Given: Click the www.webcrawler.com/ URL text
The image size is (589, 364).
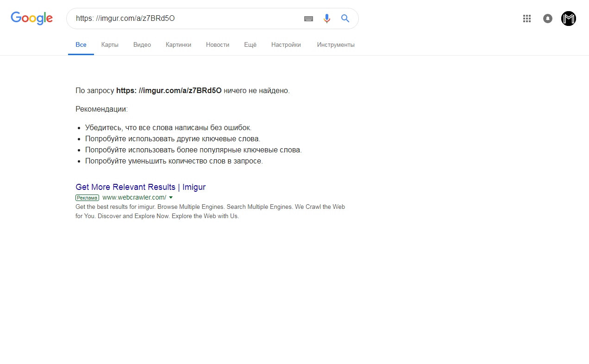Looking at the screenshot, I should (134, 198).
